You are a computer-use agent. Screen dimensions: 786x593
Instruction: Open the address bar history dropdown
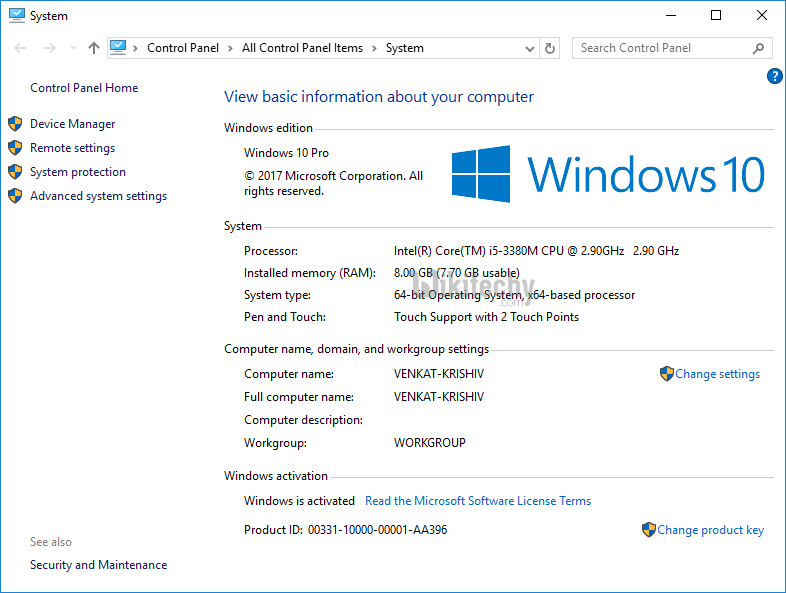(x=530, y=48)
